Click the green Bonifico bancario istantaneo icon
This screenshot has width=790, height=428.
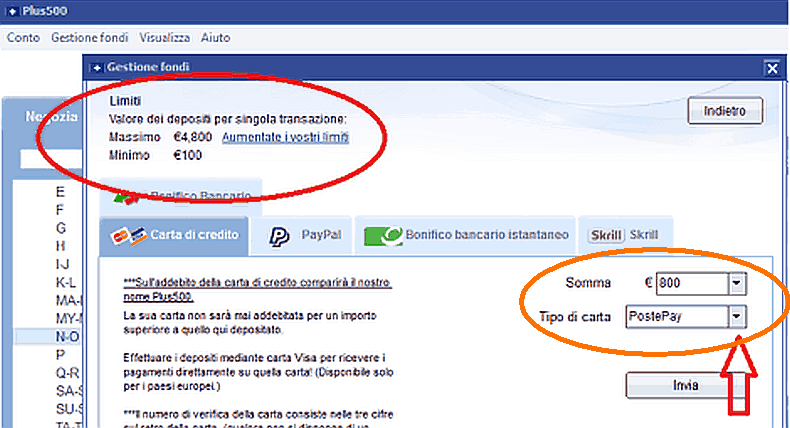[x=380, y=236]
